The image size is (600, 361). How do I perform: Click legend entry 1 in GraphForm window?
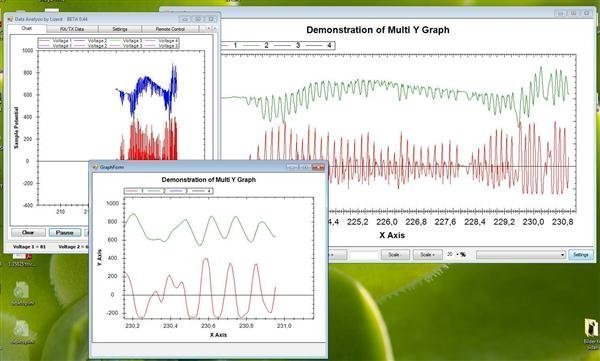[134, 191]
